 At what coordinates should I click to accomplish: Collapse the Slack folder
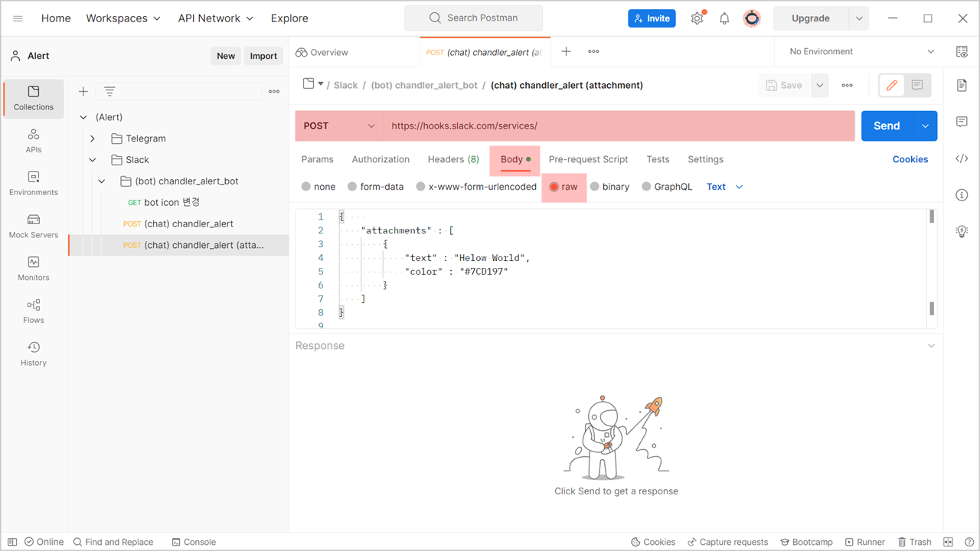[x=93, y=160]
